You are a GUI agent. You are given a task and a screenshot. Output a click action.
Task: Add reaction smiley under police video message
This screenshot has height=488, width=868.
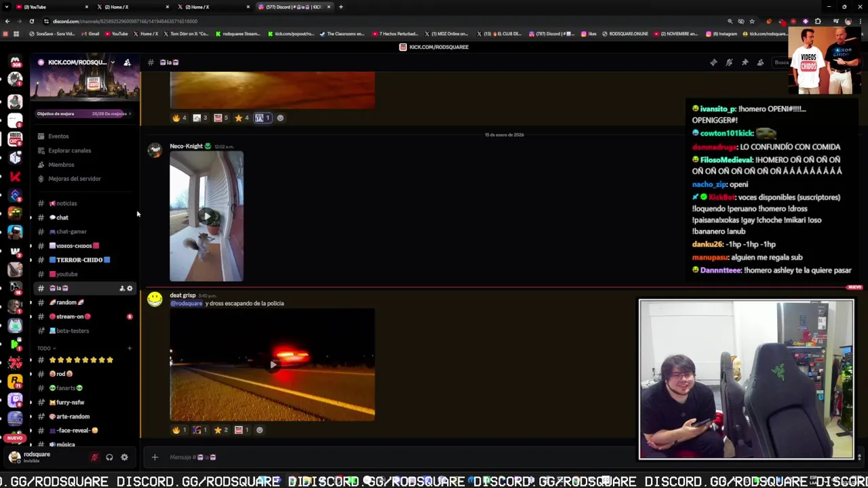click(x=259, y=430)
